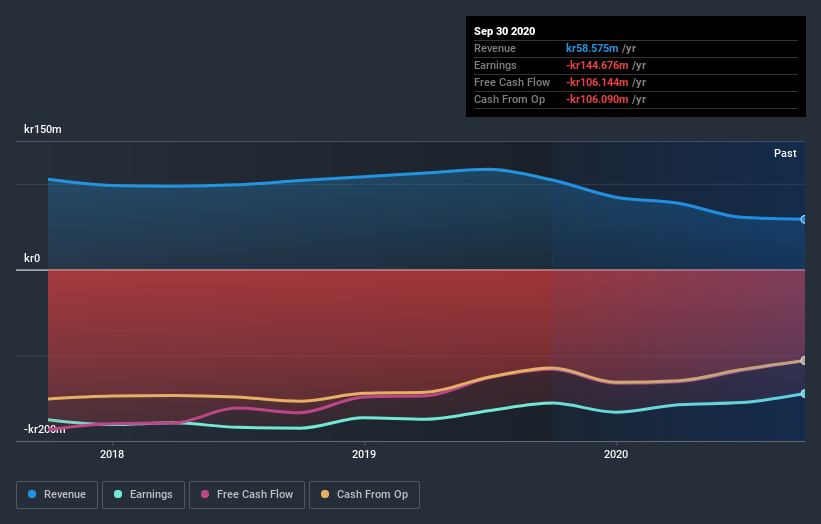Click the Past label in chart

pos(785,153)
